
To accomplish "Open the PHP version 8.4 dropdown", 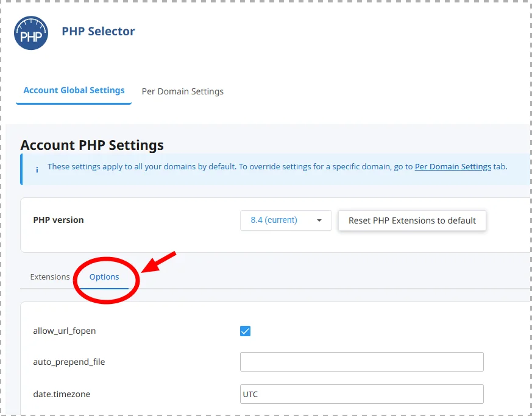I will [286, 220].
